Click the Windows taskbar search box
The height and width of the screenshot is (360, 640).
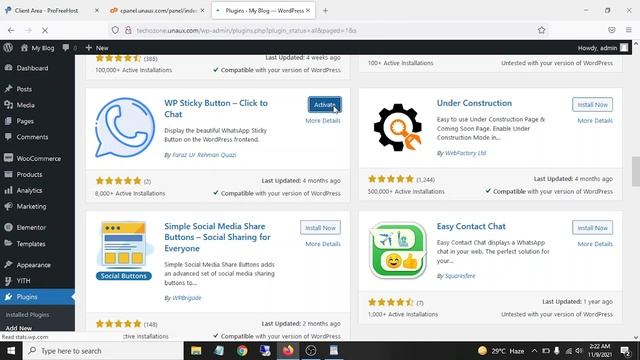[103, 351]
